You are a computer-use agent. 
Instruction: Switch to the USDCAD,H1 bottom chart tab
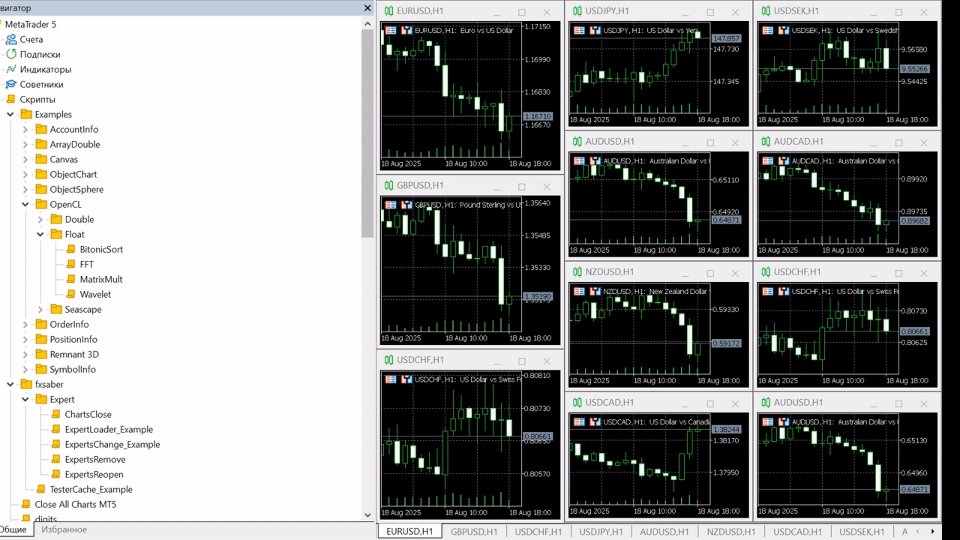click(798, 531)
